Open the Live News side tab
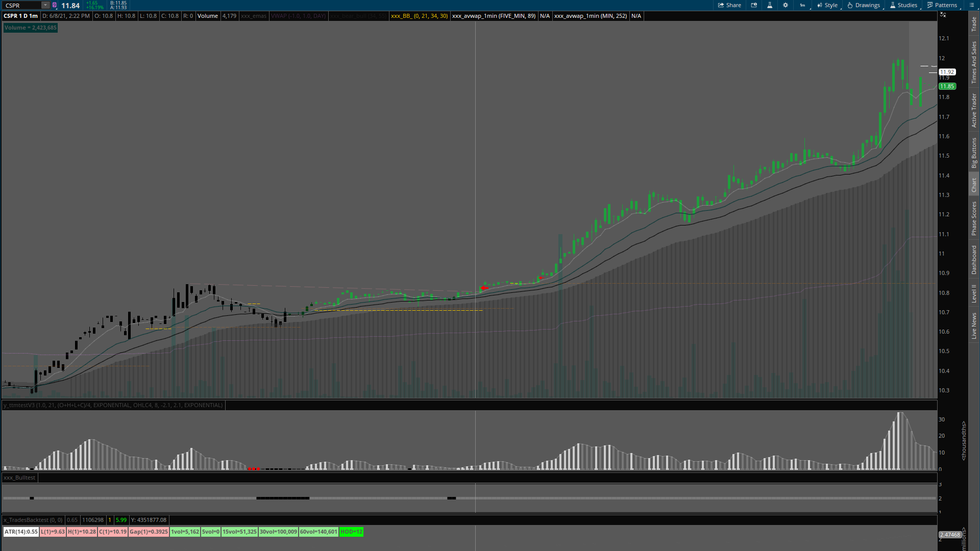The image size is (980, 551). tap(974, 326)
